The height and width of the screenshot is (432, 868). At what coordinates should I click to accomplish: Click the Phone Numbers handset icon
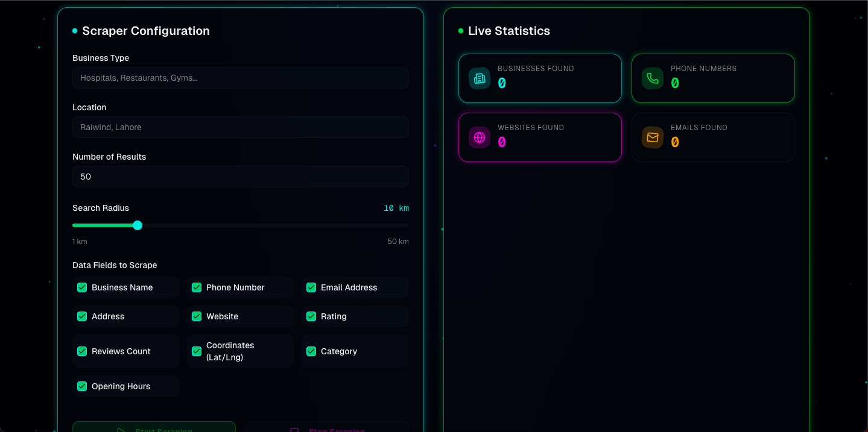653,78
